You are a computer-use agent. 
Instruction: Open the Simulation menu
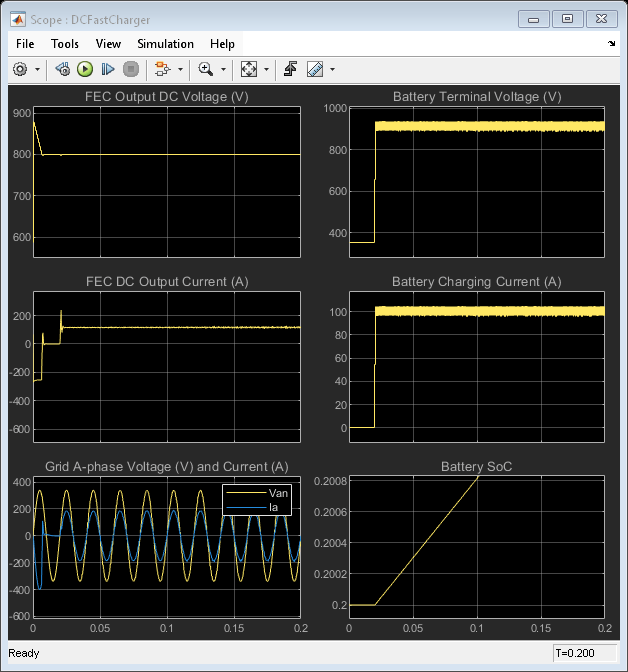(165, 44)
